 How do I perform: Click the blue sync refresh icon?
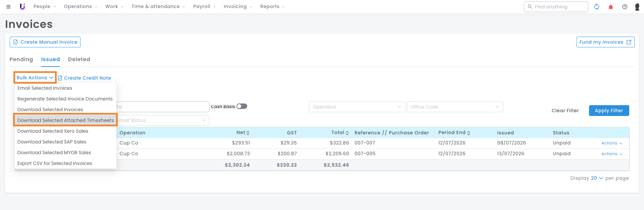[x=597, y=7]
